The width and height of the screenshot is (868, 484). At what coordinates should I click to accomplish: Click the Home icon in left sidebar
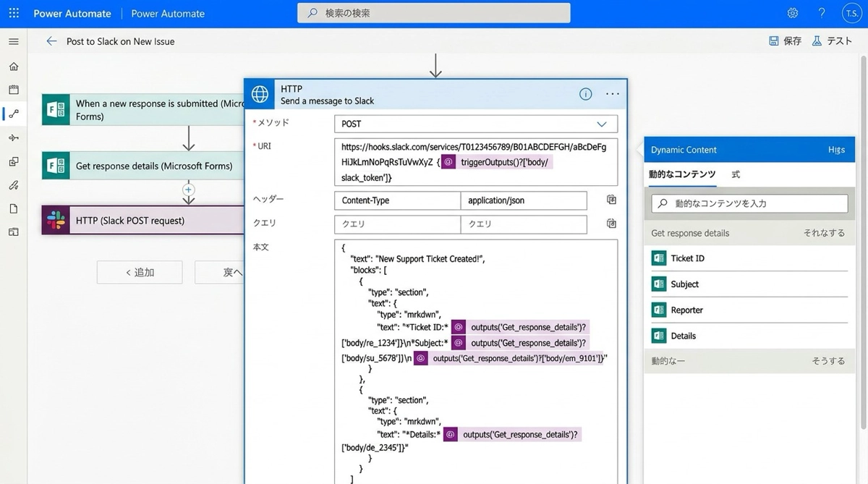pos(14,67)
